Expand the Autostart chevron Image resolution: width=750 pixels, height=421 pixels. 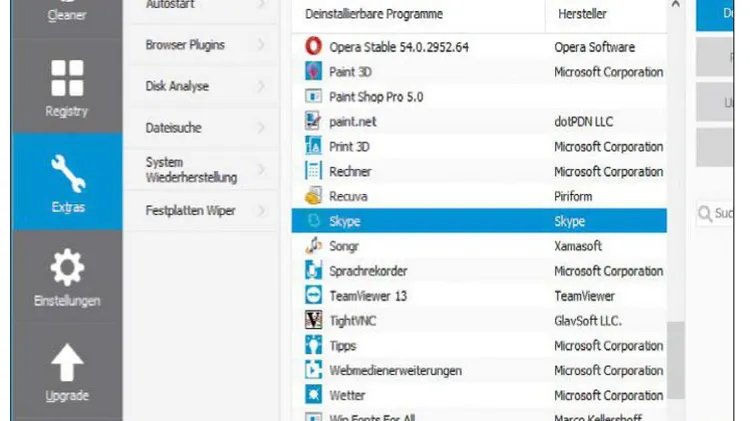(261, 5)
